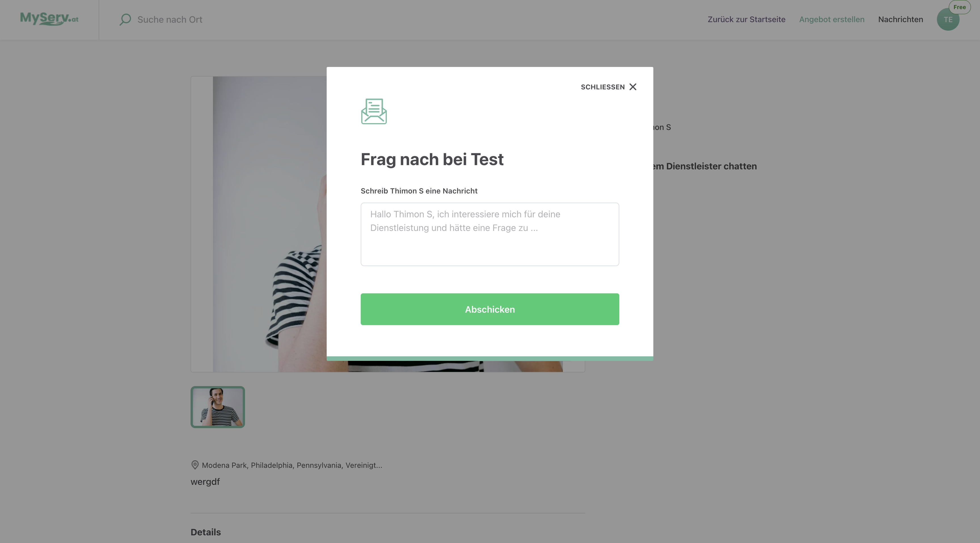Open the "Angebot erstellen" link
This screenshot has width=980, height=543.
(x=832, y=19)
